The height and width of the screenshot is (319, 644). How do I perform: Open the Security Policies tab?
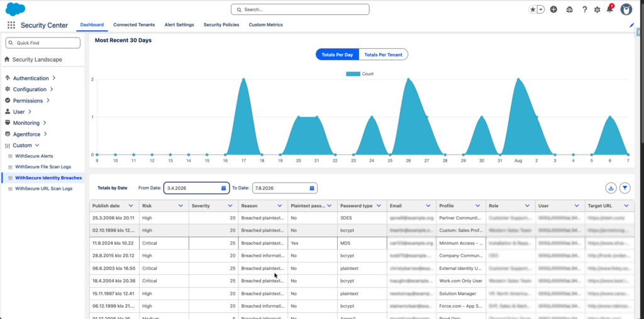[x=221, y=24]
